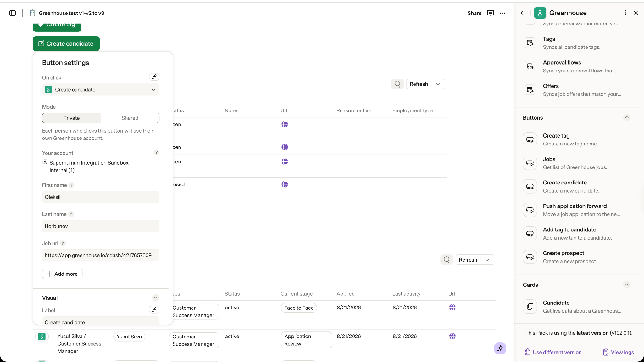The height and width of the screenshot is (362, 644).
Task: Click the document title Greenhouse test v1-v2 to v3
Action: (71, 13)
